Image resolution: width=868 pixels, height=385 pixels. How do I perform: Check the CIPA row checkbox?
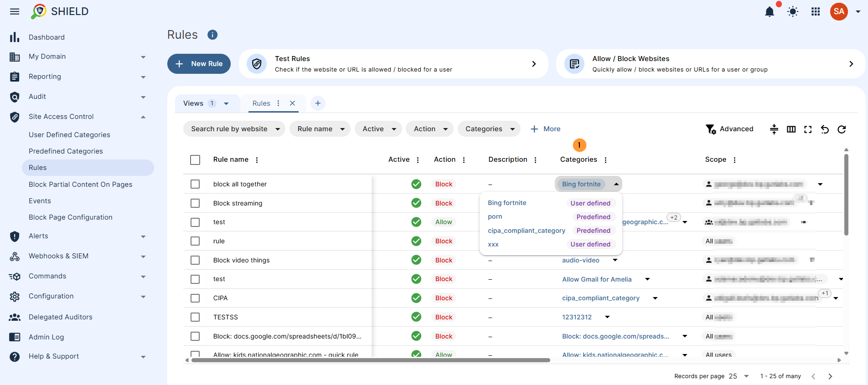[x=195, y=298]
